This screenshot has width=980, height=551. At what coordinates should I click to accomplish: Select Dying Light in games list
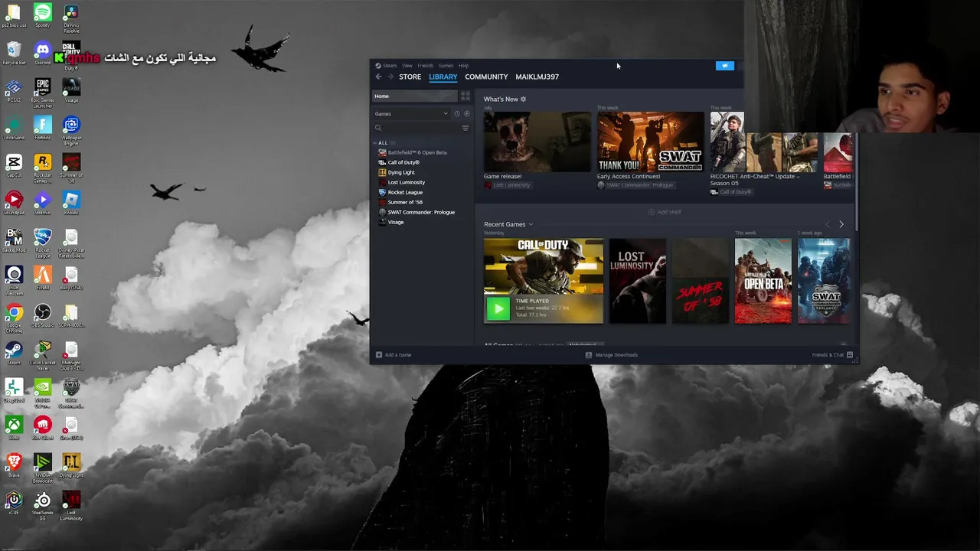pyautogui.click(x=401, y=172)
